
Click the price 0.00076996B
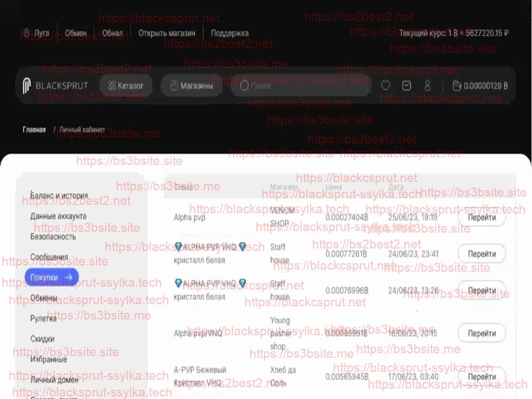tap(347, 290)
